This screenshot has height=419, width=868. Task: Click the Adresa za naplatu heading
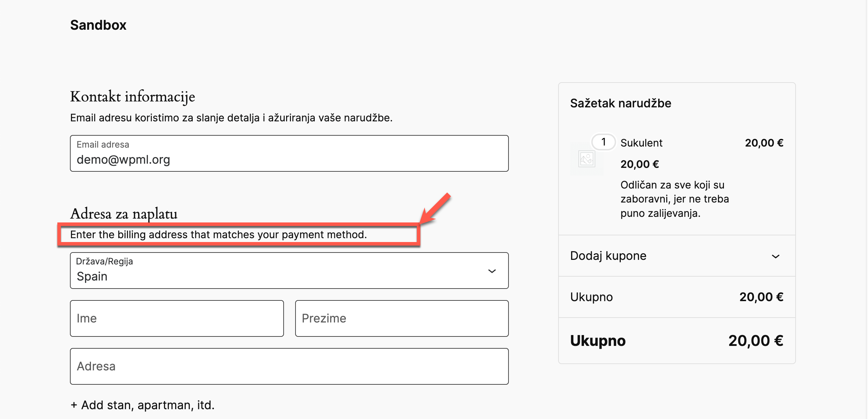click(x=124, y=214)
